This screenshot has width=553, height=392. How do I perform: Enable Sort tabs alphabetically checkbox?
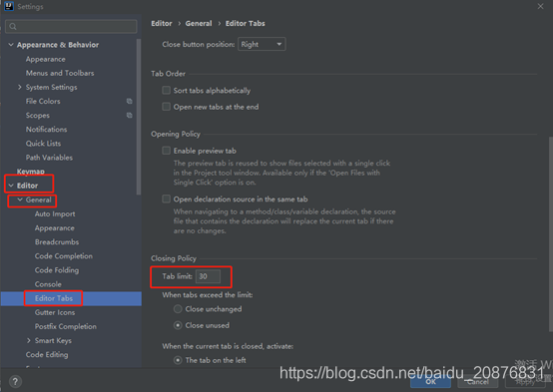166,90
